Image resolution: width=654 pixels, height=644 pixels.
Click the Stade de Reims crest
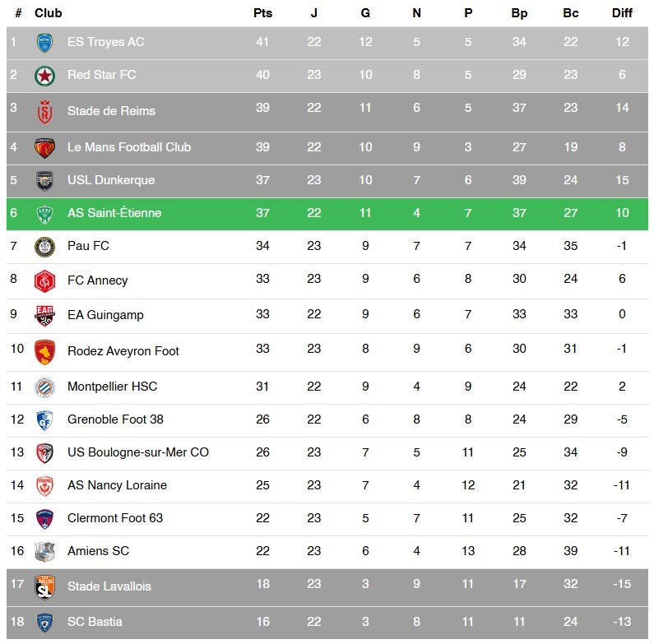(x=44, y=111)
